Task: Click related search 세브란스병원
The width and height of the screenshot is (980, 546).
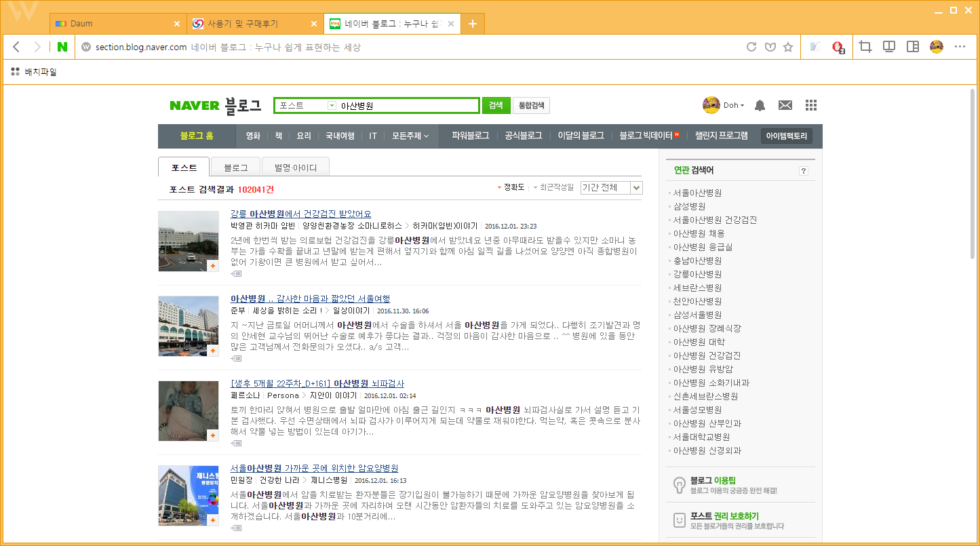Action: 697,288
